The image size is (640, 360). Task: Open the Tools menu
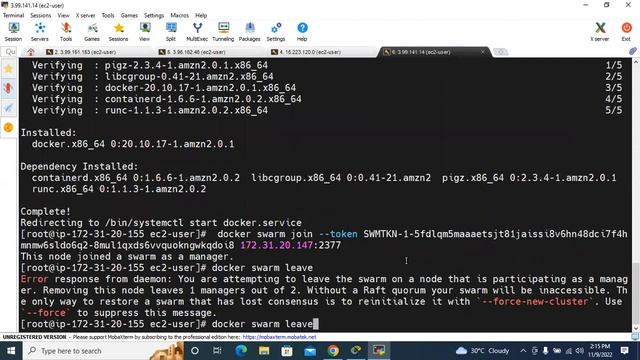click(108, 15)
